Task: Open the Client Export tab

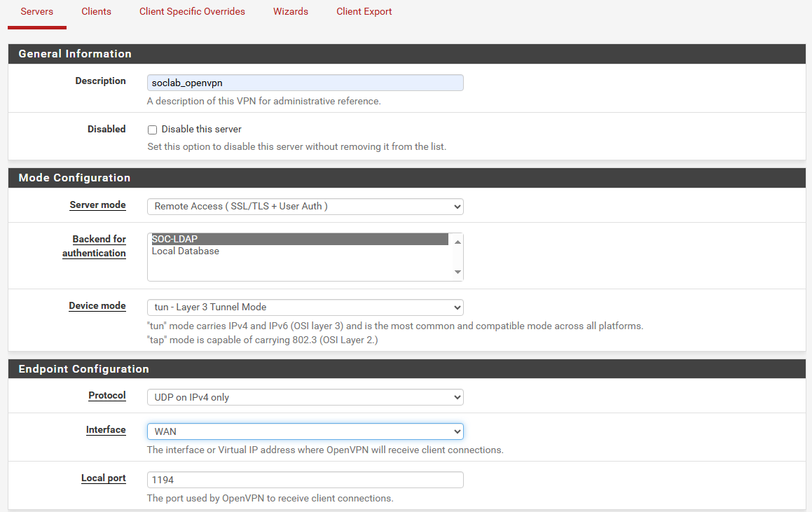Action: 364,12
